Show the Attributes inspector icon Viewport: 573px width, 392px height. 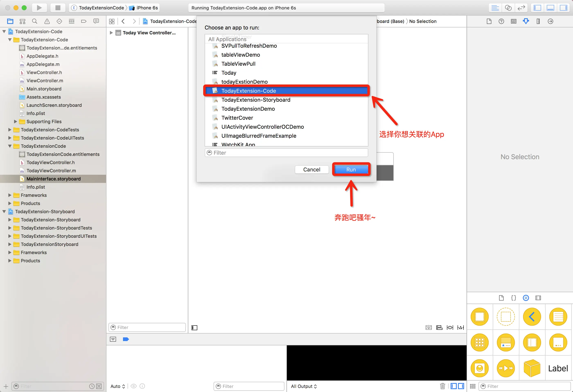(x=526, y=21)
